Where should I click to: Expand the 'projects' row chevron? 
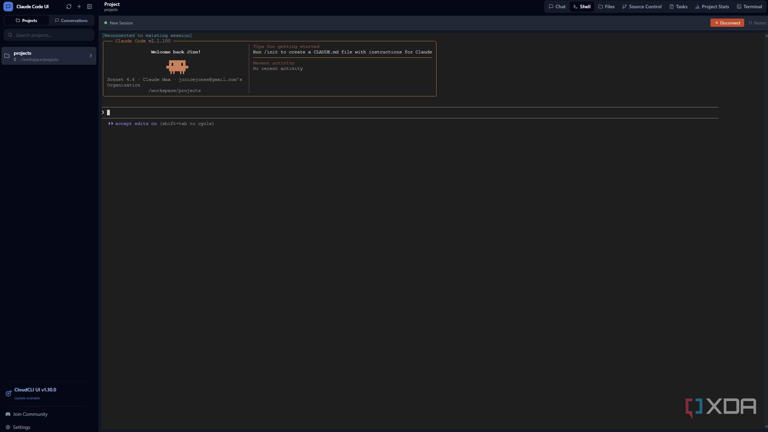pyautogui.click(x=91, y=56)
